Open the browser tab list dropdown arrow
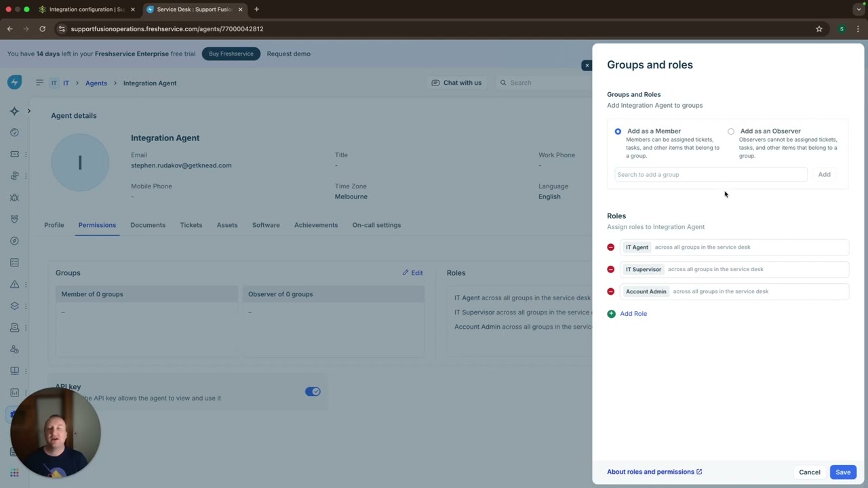Image resolution: width=868 pixels, height=488 pixels. point(859,9)
